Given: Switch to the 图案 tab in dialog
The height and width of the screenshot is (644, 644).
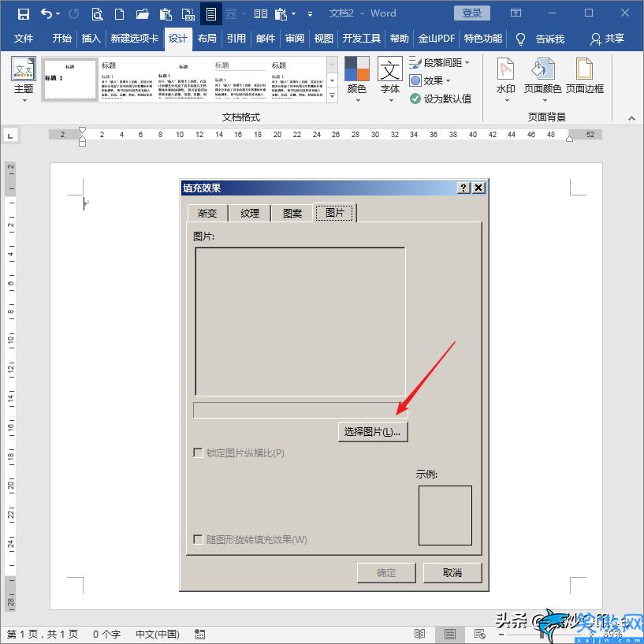Looking at the screenshot, I should (292, 213).
